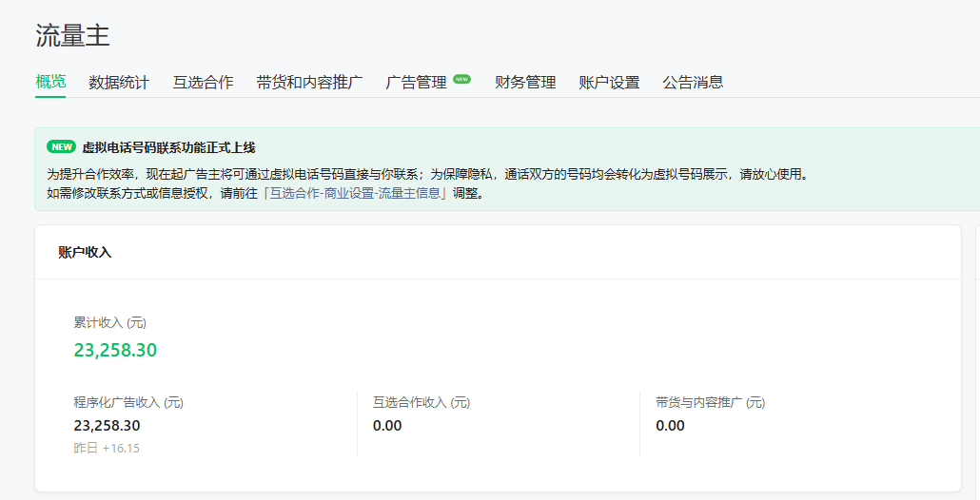Viewport: 980px width, 500px height.
Task: Go to the 互选合作 tab
Action: click(203, 83)
